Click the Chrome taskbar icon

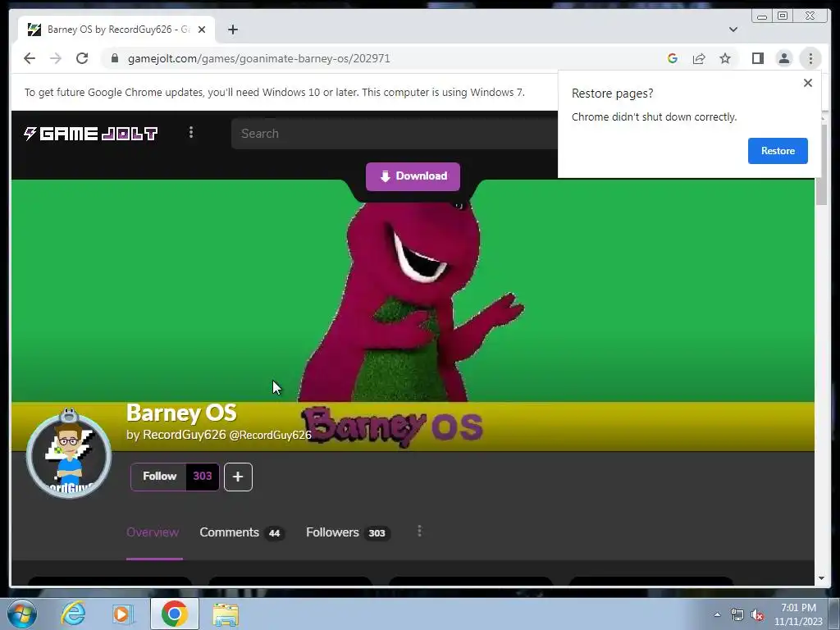click(x=175, y=614)
